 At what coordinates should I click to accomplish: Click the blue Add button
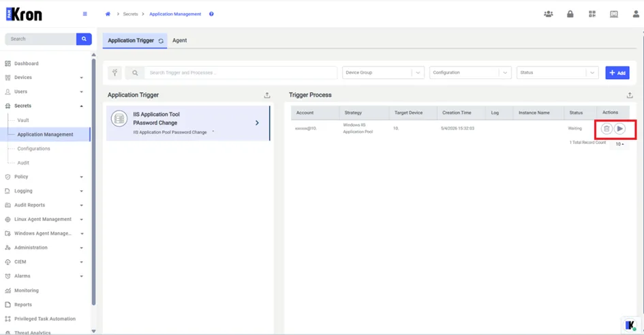point(617,73)
